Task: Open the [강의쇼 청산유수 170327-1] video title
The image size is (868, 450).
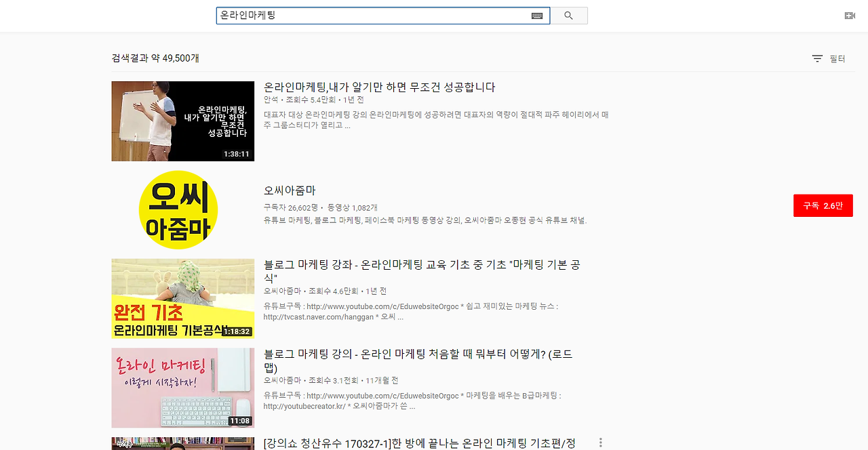Action: tap(420, 443)
